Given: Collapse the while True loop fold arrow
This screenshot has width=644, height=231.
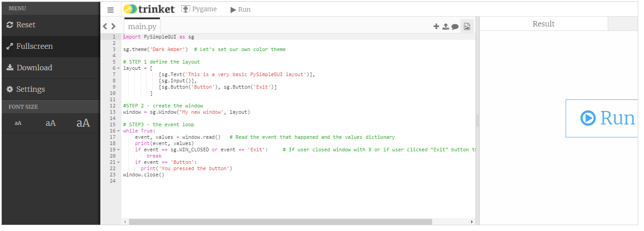Looking at the screenshot, I should [119, 131].
